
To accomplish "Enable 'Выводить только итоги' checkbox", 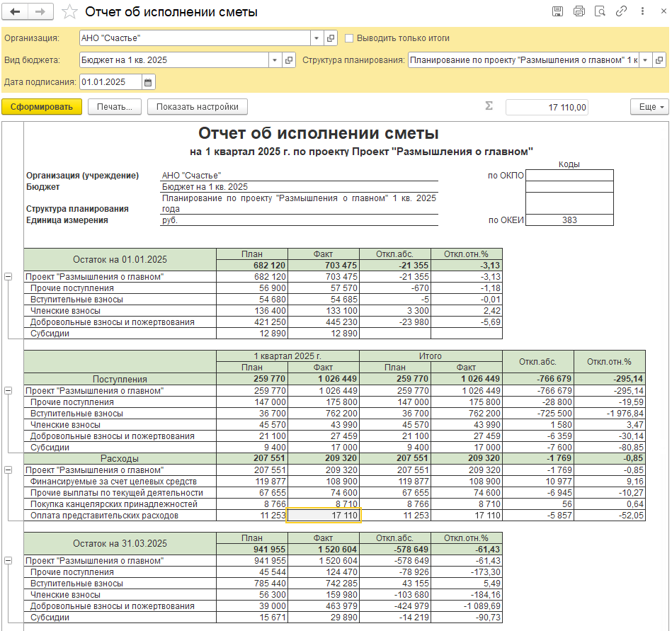I will coord(349,38).
